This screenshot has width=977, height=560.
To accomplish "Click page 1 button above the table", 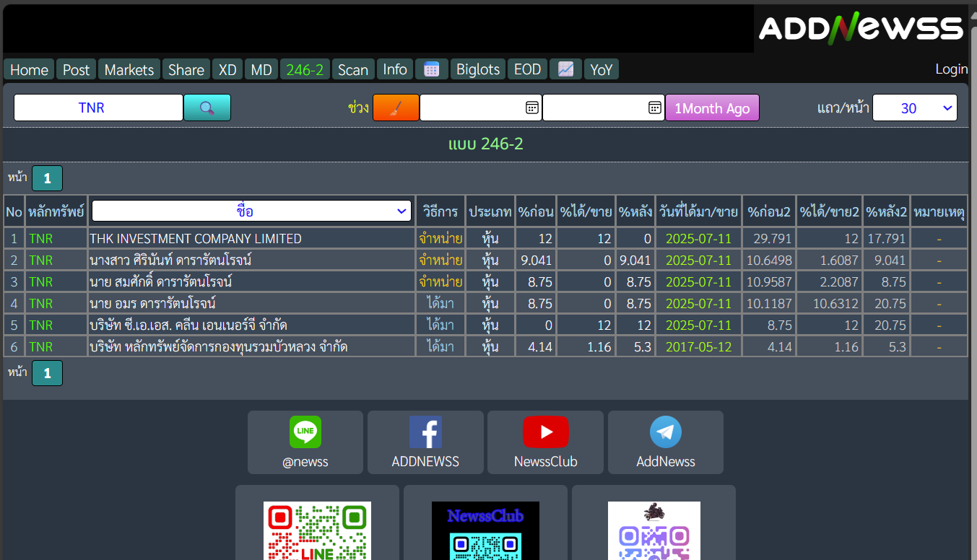I will pyautogui.click(x=47, y=178).
